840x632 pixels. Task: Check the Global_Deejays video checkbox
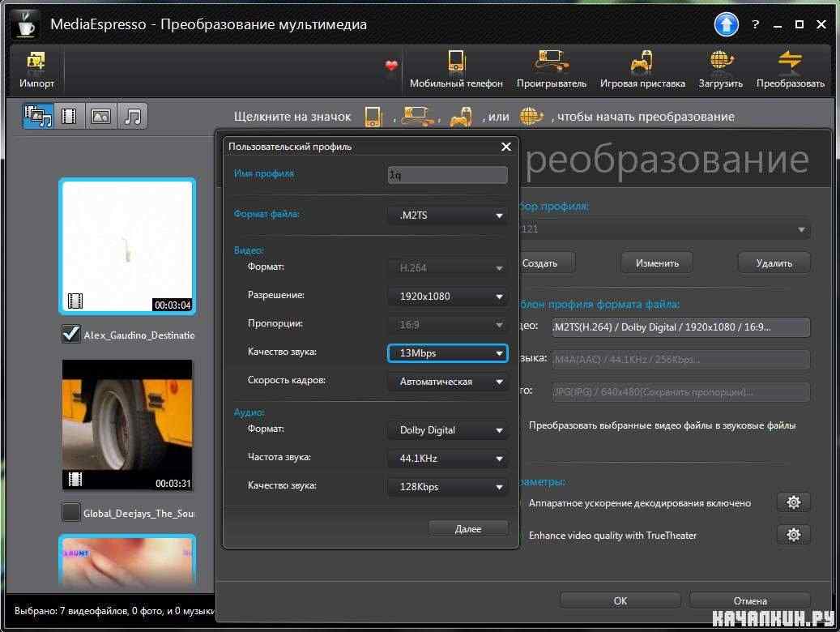pyautogui.click(x=70, y=512)
